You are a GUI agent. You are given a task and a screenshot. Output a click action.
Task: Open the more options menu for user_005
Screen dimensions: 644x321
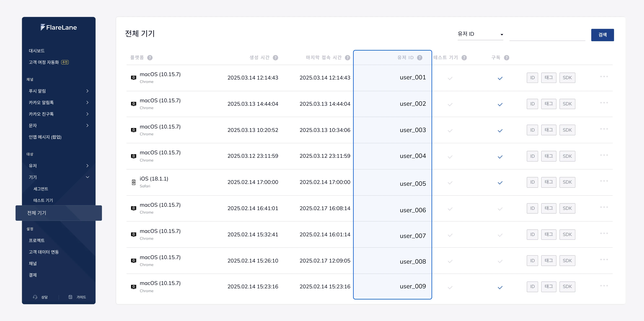pos(604,181)
